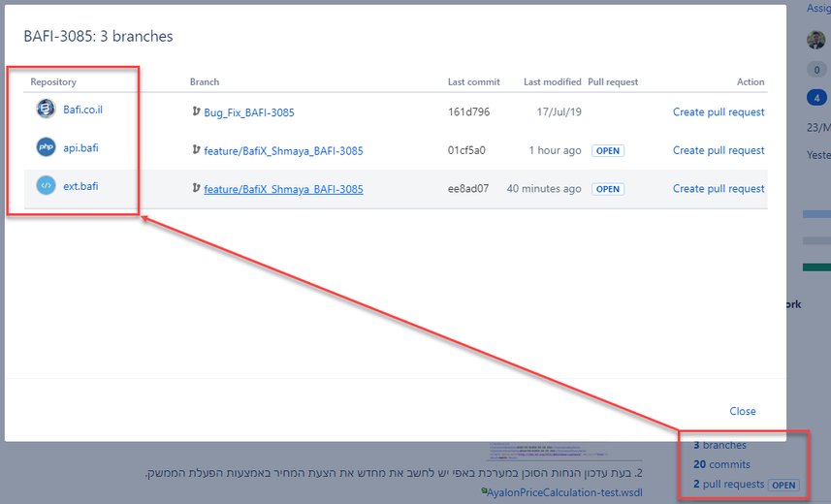Create pull request in the ext.bafi row
Screen dimensions: 831x504
pyautogui.click(x=719, y=189)
